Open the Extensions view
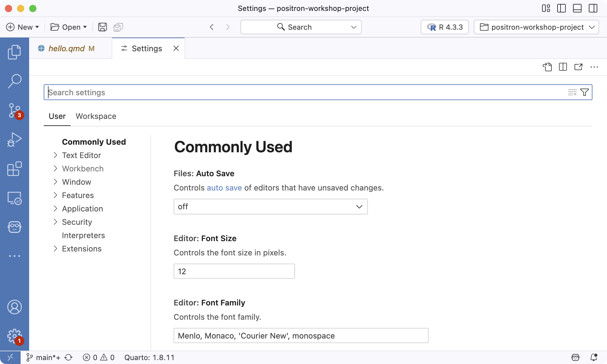607x364 pixels. pos(14,169)
